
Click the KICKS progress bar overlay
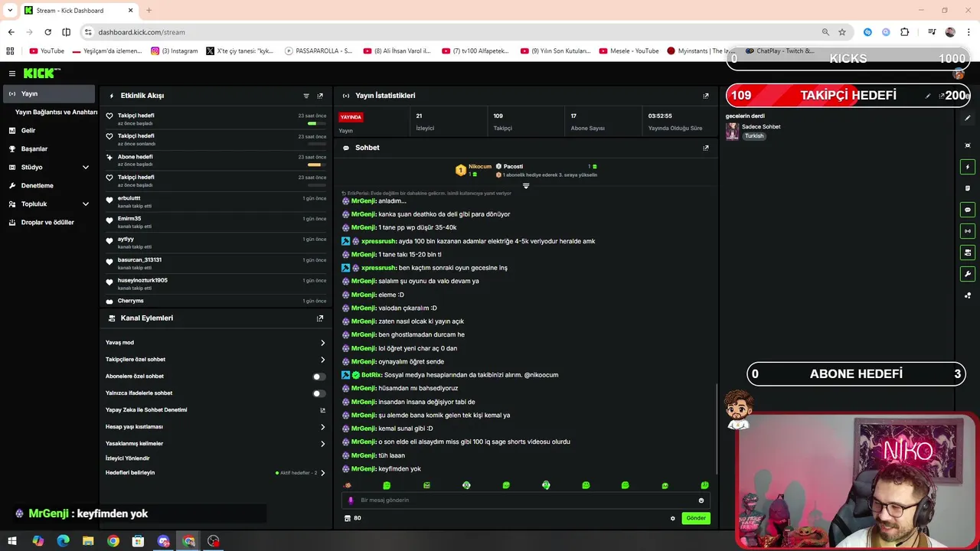click(x=848, y=59)
